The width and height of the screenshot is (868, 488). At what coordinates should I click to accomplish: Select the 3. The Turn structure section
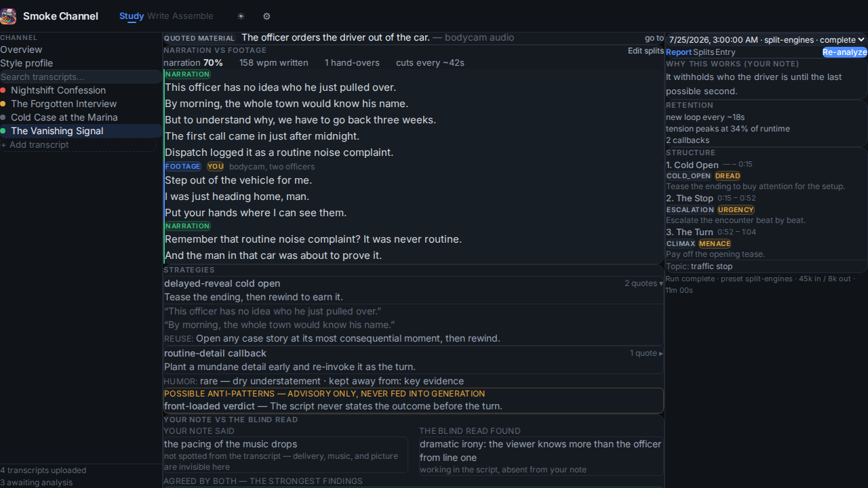click(x=690, y=232)
